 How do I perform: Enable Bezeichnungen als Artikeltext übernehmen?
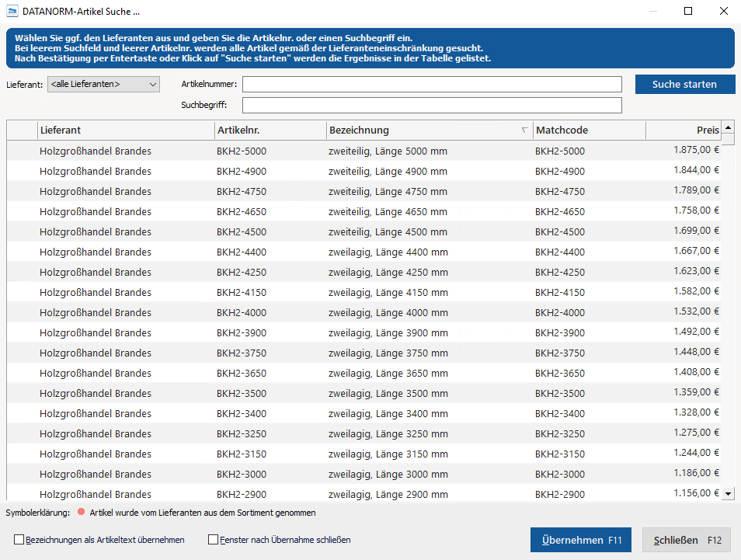click(19, 540)
